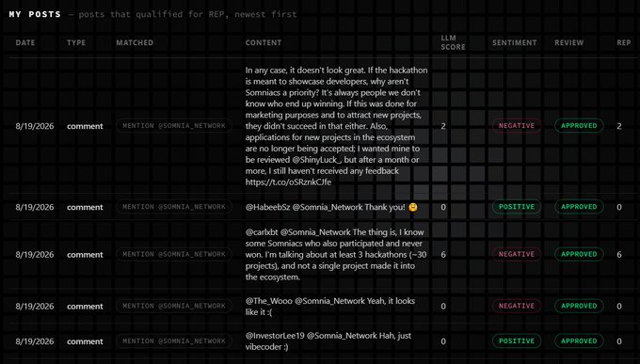640x364 pixels.
Task: Click the long hackathon showcase comment text
Action: coord(336,126)
